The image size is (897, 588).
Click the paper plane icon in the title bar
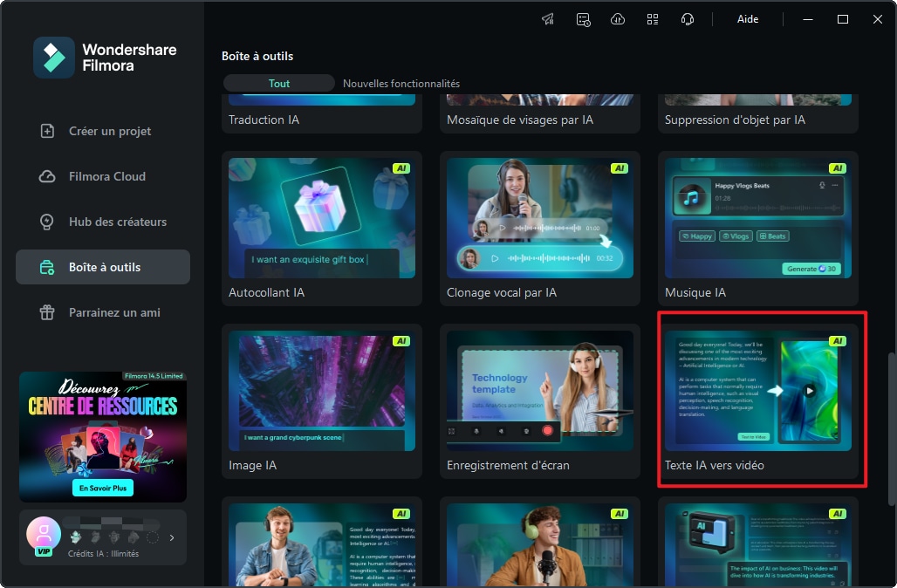coord(548,19)
